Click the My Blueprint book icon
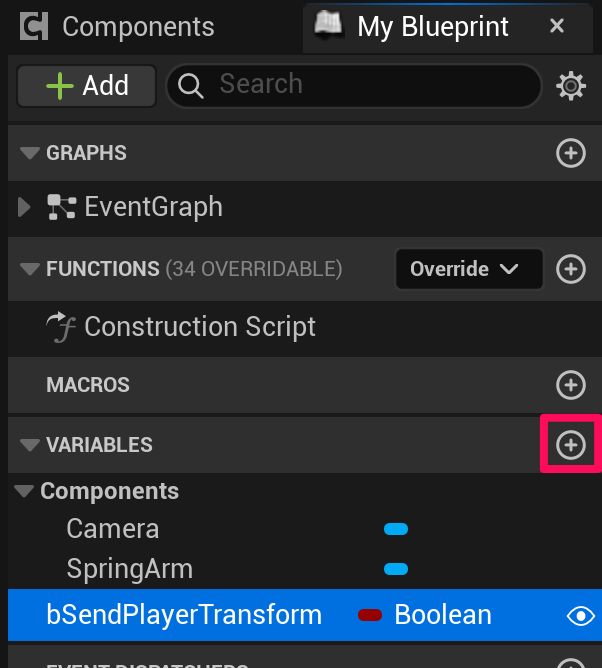 point(331,24)
